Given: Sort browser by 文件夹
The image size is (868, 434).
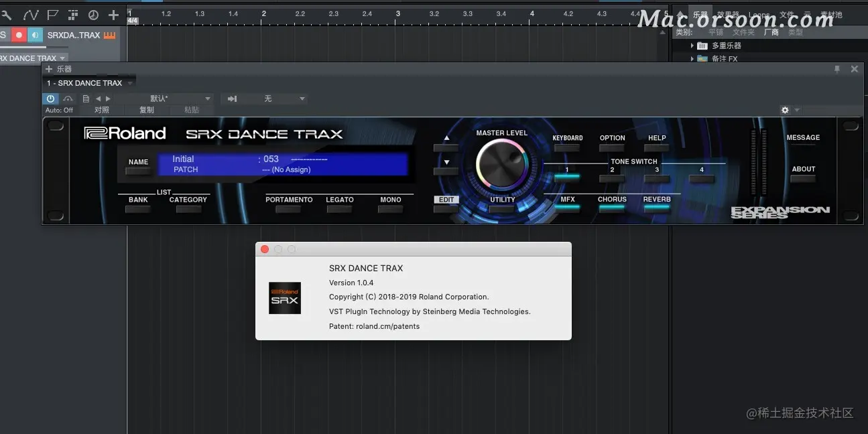Looking at the screenshot, I should (x=743, y=32).
